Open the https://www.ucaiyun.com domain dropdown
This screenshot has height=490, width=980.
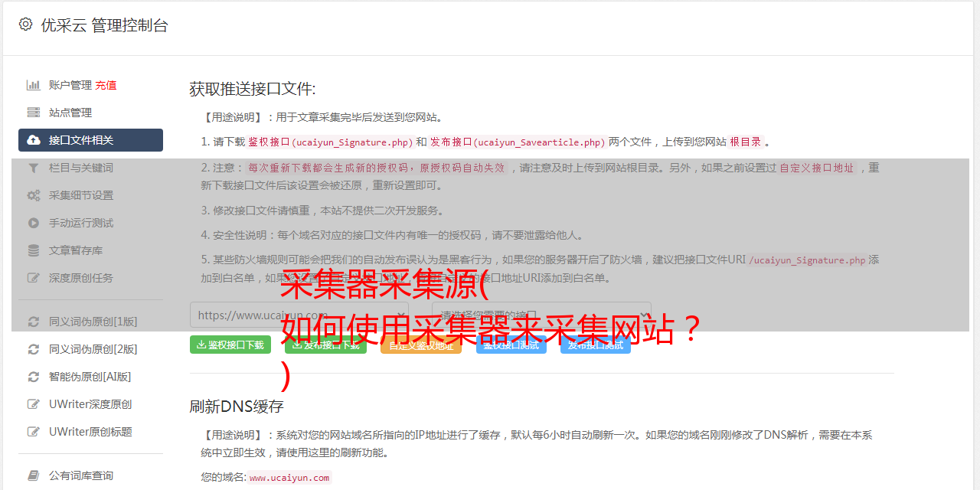(x=299, y=315)
